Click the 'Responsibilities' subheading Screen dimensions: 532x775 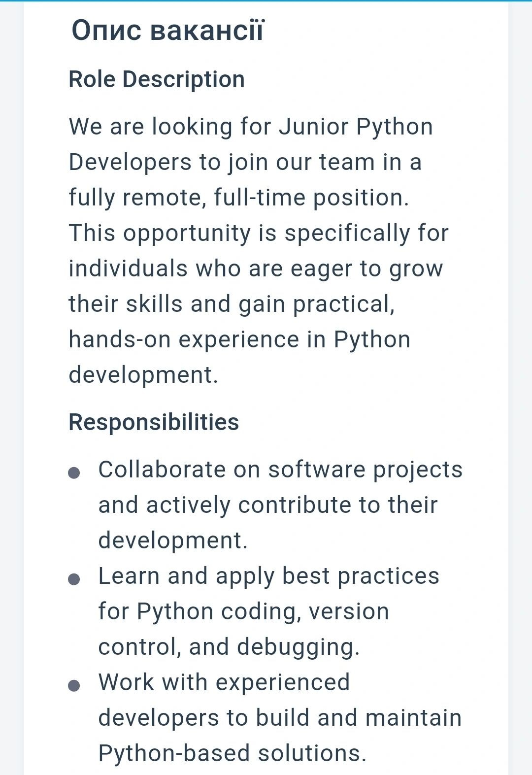pos(154,422)
